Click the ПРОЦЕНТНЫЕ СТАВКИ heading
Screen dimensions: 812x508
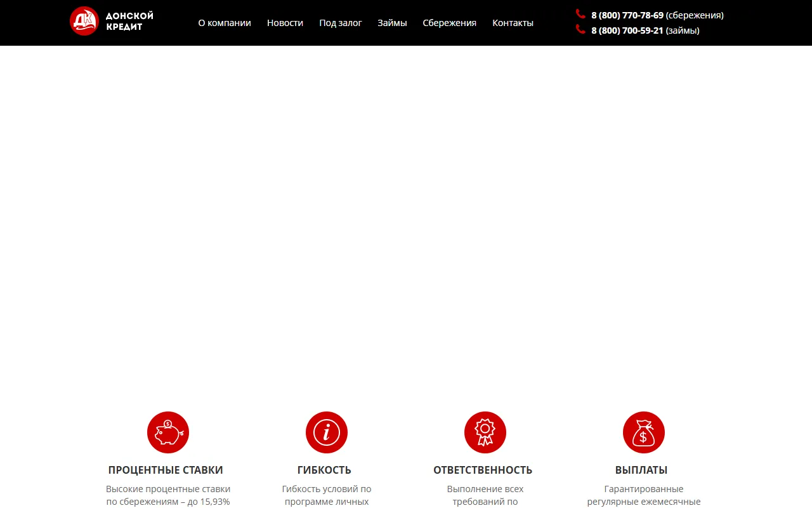tap(166, 471)
